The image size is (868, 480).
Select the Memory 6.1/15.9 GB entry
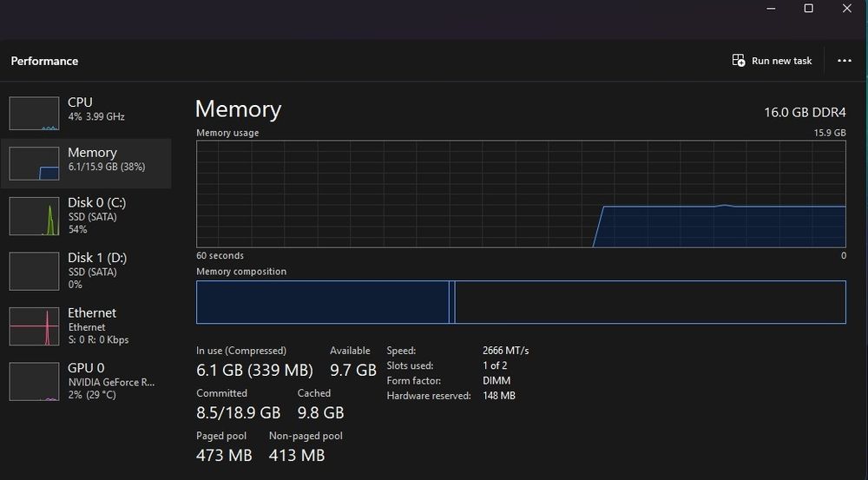[x=86, y=163]
